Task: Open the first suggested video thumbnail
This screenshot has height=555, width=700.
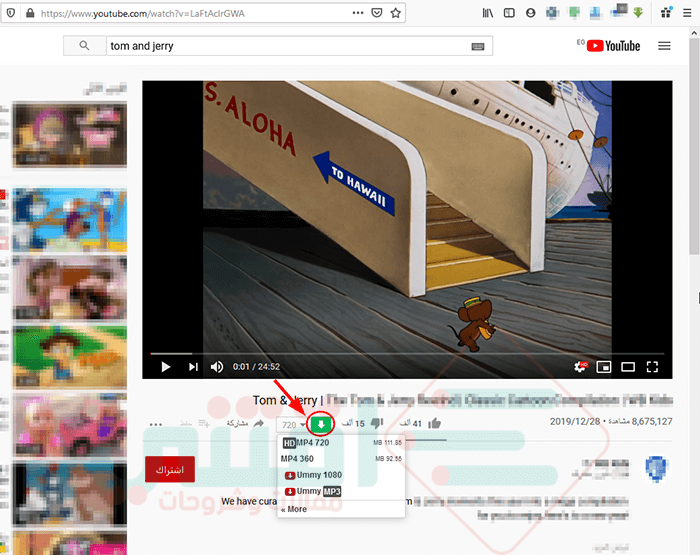Action: pyautogui.click(x=70, y=134)
